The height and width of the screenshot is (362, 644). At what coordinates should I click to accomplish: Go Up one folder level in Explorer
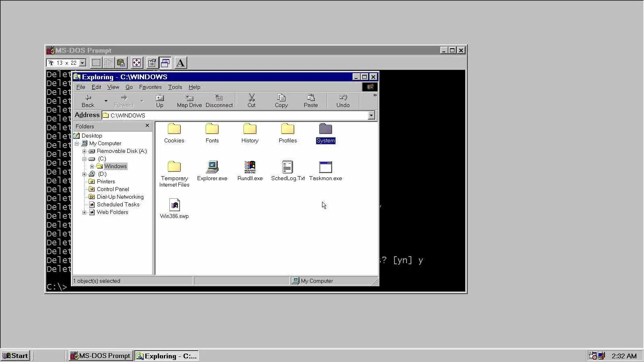[160, 101]
